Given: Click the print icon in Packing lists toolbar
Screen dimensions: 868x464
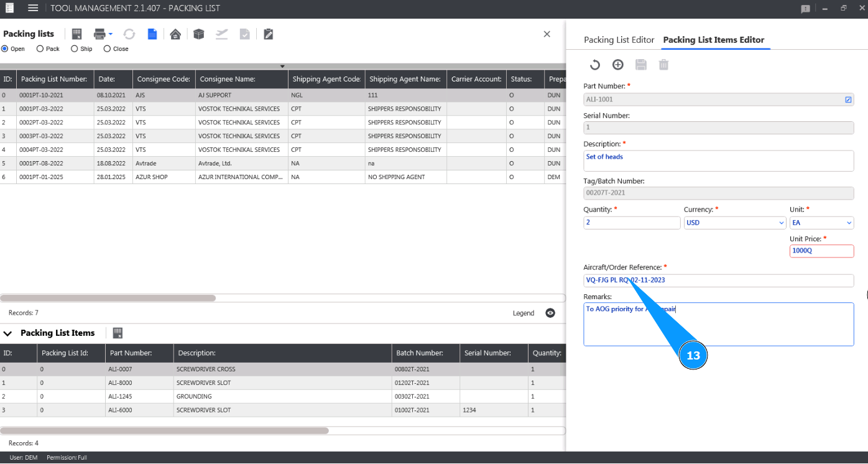Looking at the screenshot, I should point(99,34).
